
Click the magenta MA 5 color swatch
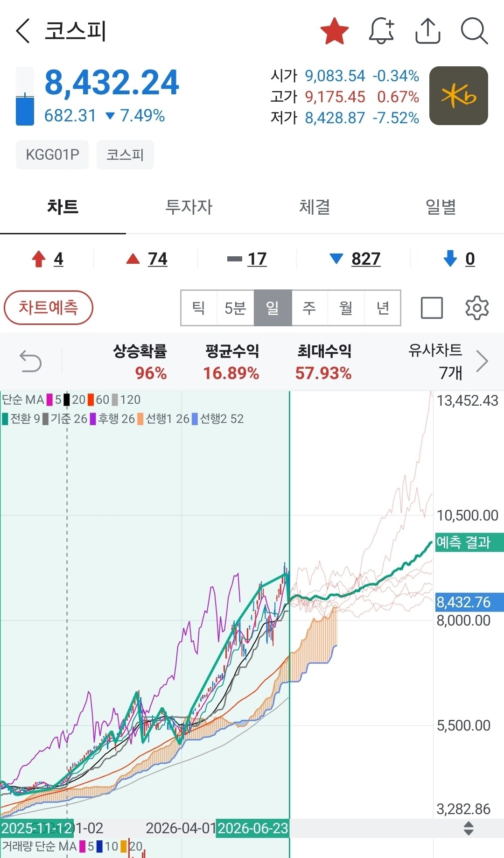49,400
